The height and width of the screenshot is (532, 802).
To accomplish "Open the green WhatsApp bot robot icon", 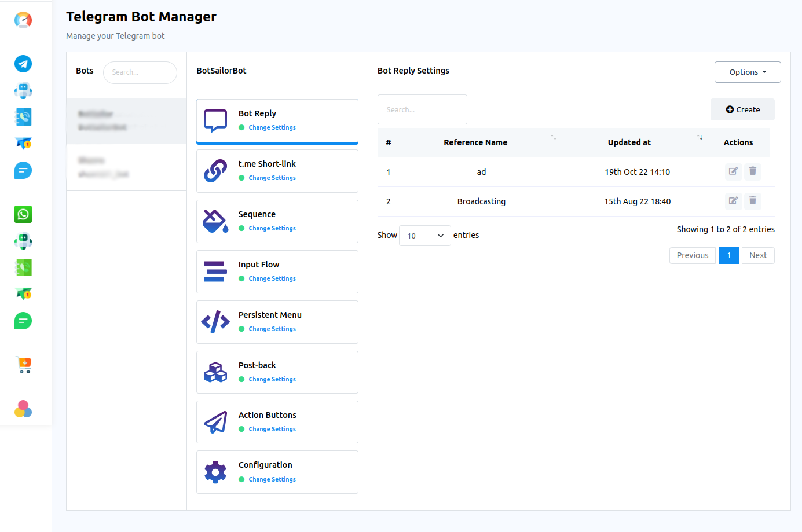I will click(x=23, y=241).
